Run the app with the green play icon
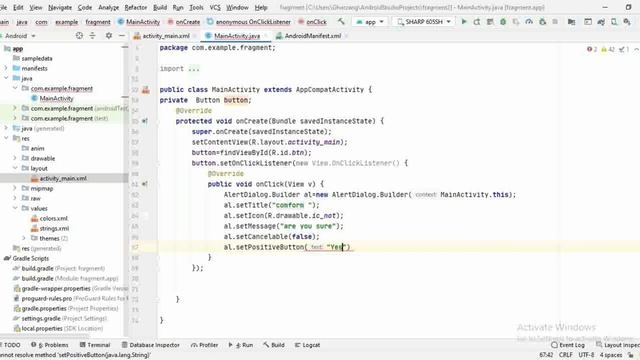Screen dimensions: 640x360 [x=464, y=22]
